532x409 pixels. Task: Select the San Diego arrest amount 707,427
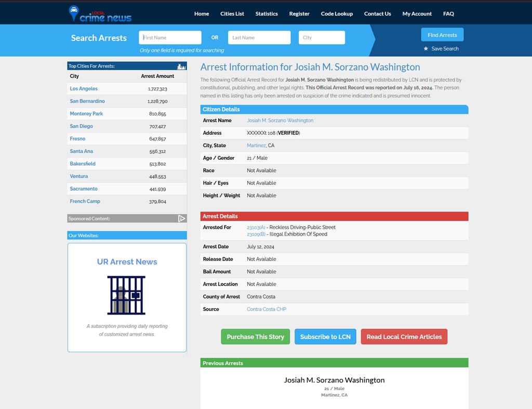pyautogui.click(x=157, y=127)
